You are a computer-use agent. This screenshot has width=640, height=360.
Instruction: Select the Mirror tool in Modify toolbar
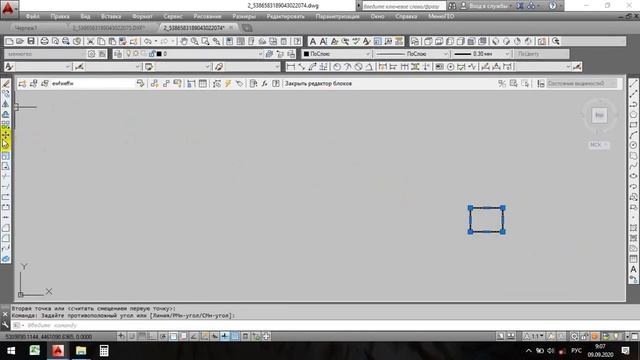point(6,104)
